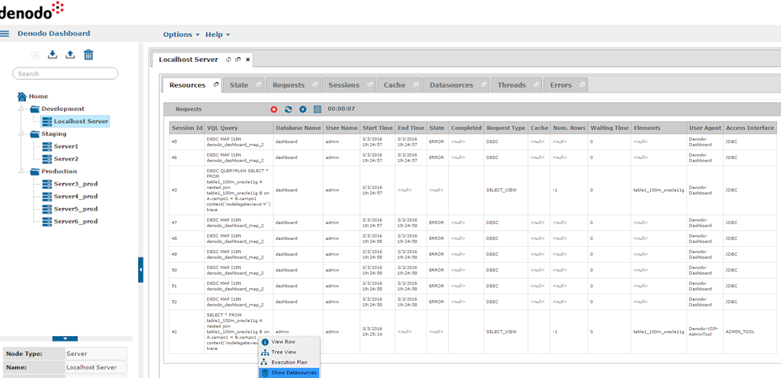Switch to the Datasources tab

(x=451, y=85)
